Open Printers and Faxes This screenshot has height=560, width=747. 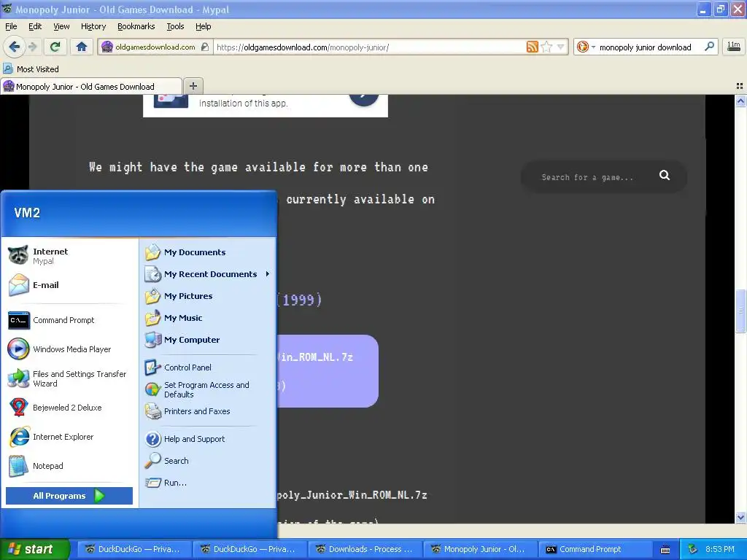pos(208,411)
